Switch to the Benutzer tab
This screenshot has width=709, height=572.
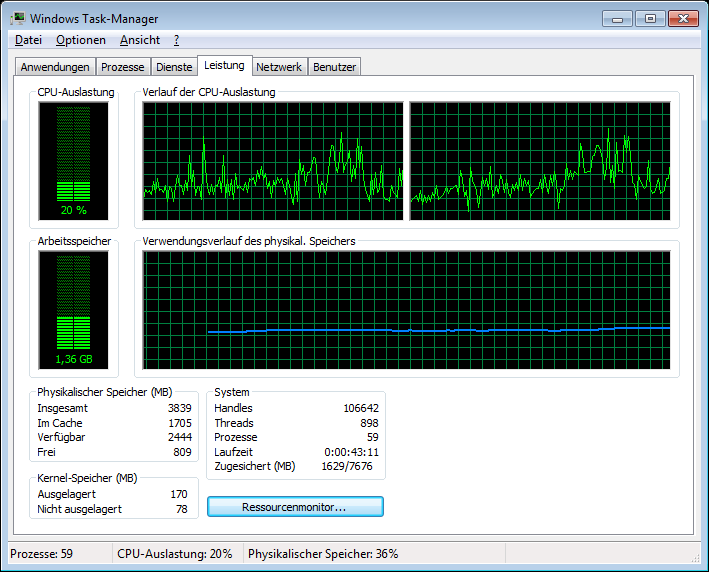334,67
